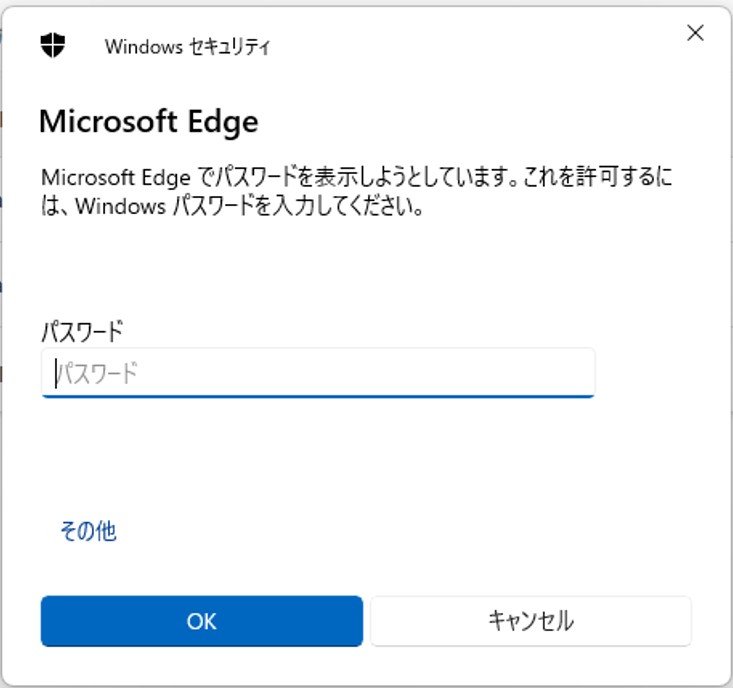Click the キャンセル text on the secondary button
This screenshot has height=688, width=733.
tap(531, 621)
